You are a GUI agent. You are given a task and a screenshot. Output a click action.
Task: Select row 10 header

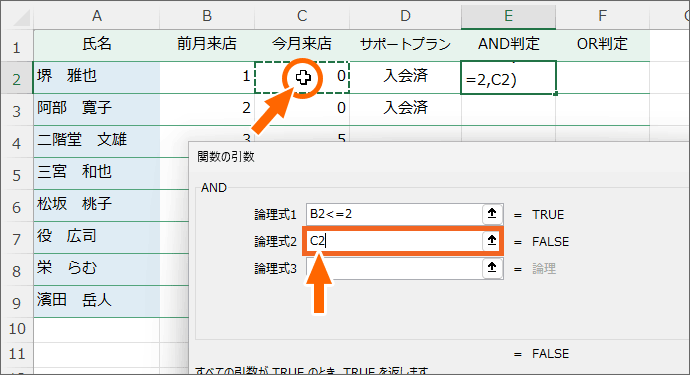17,329
